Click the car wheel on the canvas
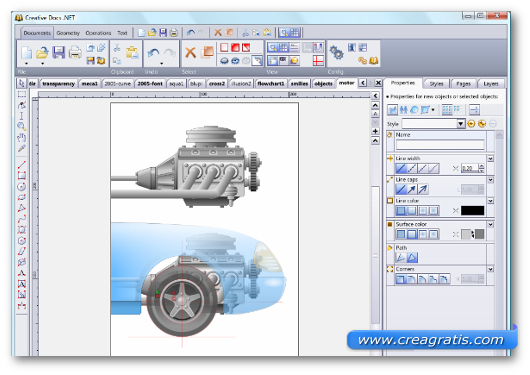 tap(182, 301)
